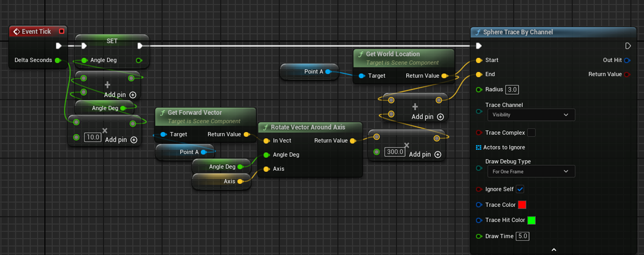Select the Angle Deg getter below the float add node
The height and width of the screenshot is (255, 644).
point(105,108)
